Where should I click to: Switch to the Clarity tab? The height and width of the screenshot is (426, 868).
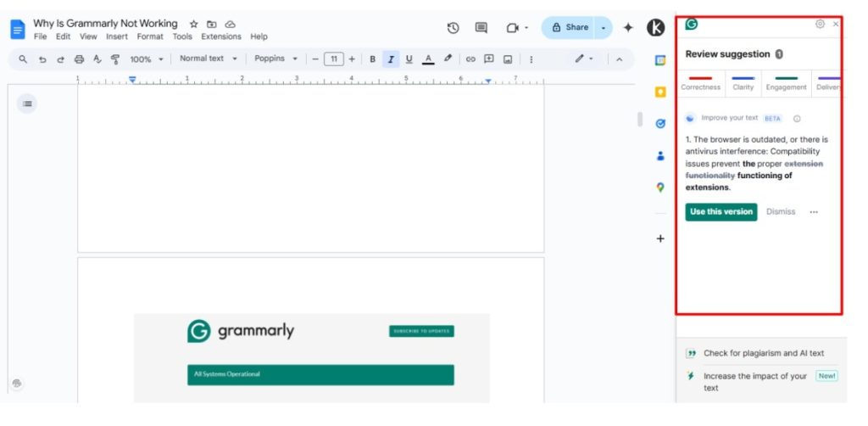pyautogui.click(x=743, y=84)
